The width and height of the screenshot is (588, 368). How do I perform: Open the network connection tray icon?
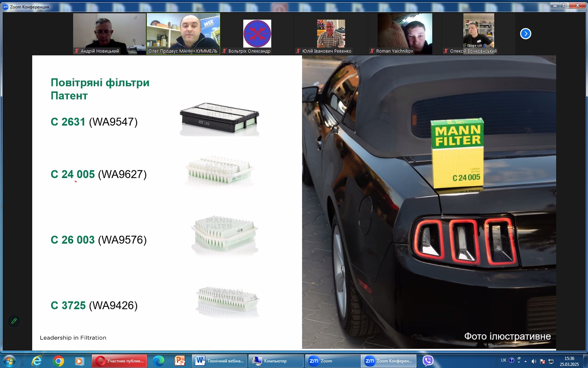(x=551, y=361)
